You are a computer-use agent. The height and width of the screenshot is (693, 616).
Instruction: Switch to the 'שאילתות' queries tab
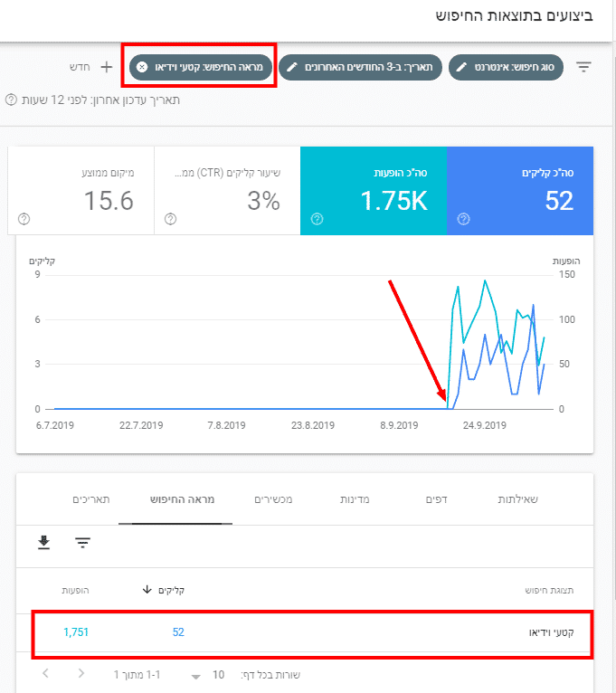point(518,499)
